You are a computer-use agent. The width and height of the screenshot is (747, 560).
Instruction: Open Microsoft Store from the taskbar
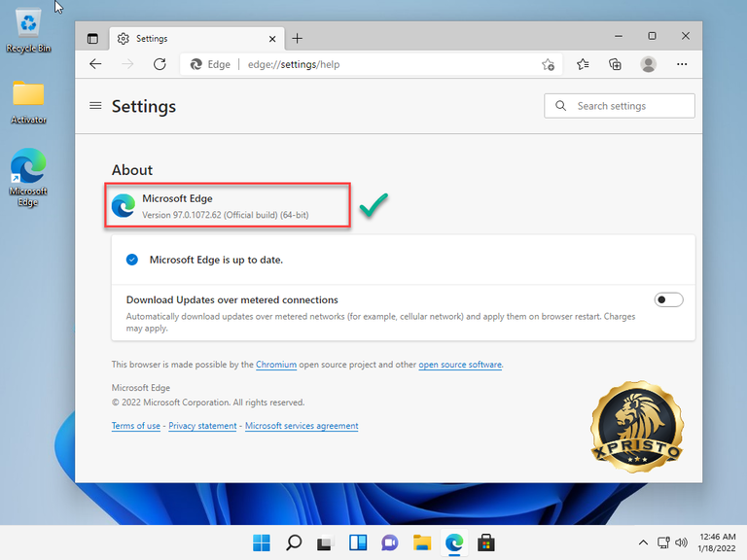[x=486, y=542]
